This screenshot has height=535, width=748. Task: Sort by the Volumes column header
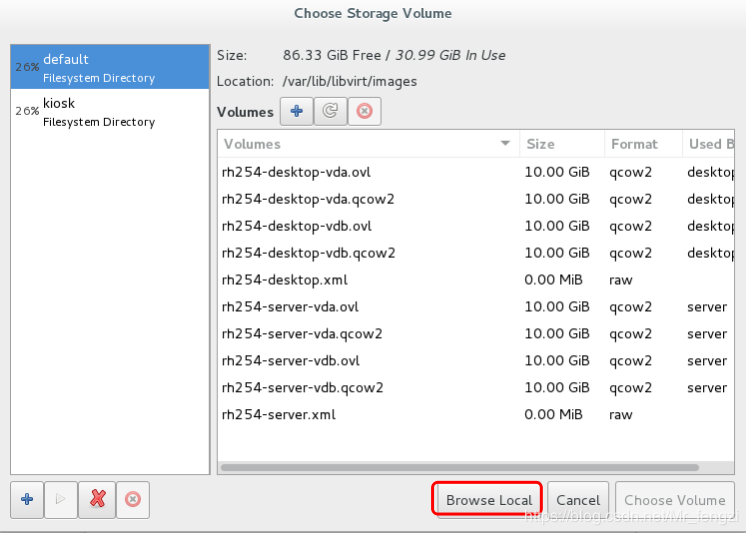pyautogui.click(x=366, y=144)
